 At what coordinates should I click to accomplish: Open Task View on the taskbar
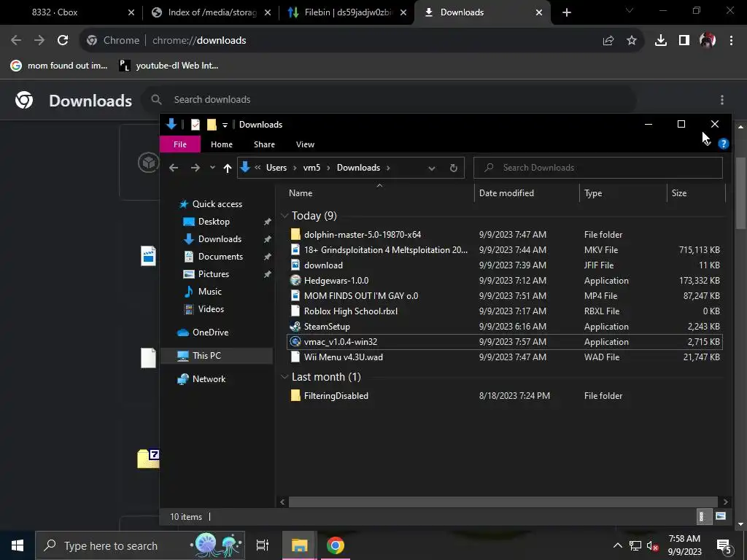[x=263, y=545]
